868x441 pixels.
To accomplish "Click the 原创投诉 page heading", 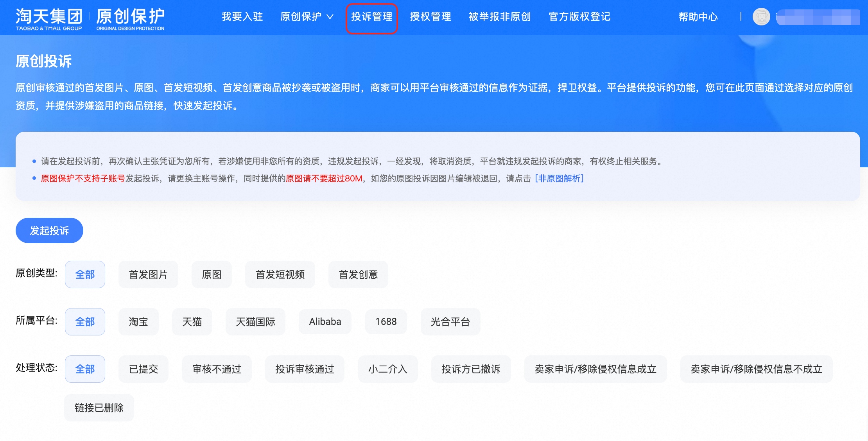I will pos(44,61).
